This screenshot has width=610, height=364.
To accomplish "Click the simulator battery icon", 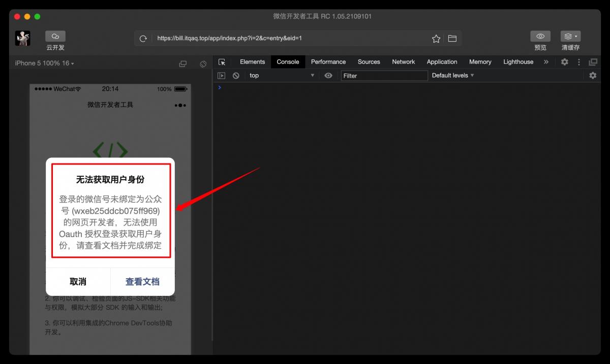I will click(x=180, y=89).
